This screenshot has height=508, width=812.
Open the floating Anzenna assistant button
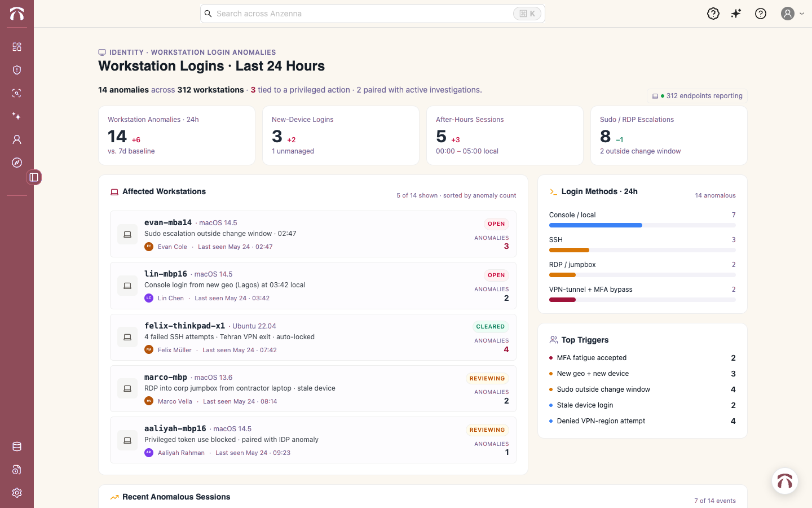pyautogui.click(x=785, y=481)
